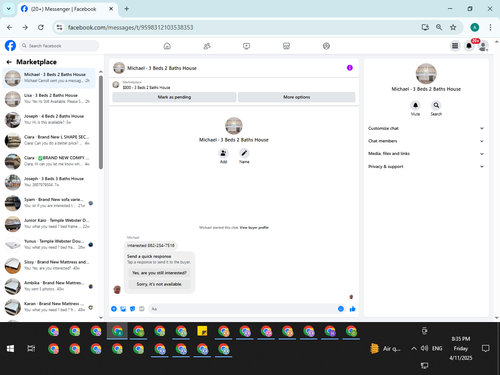This screenshot has height=375, width=500.
Task: Expand Privacy & support section
Action: (426, 166)
